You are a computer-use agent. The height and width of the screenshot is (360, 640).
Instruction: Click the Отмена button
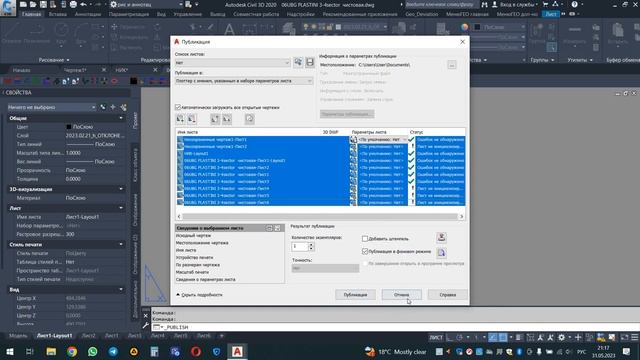[402, 295]
